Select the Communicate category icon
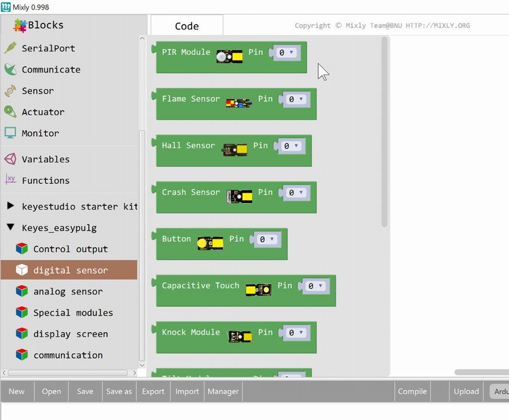The width and height of the screenshot is (509, 420). pyautogui.click(x=10, y=69)
